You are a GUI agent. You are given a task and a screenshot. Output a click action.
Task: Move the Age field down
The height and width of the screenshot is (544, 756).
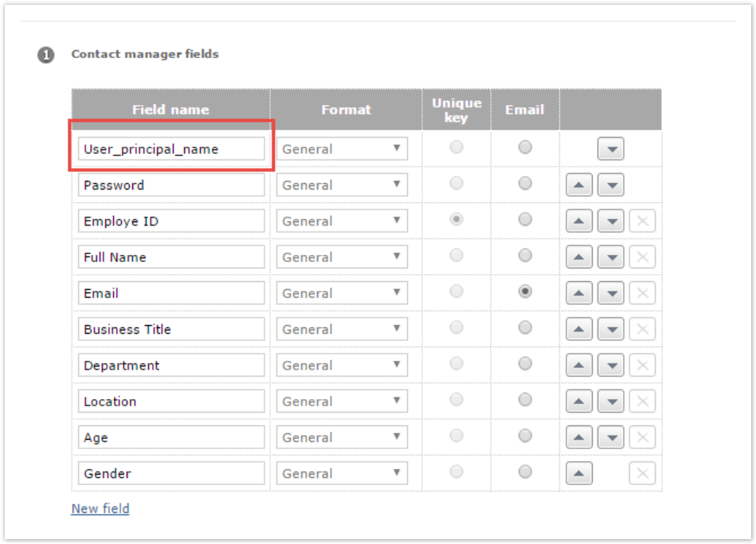pos(610,437)
